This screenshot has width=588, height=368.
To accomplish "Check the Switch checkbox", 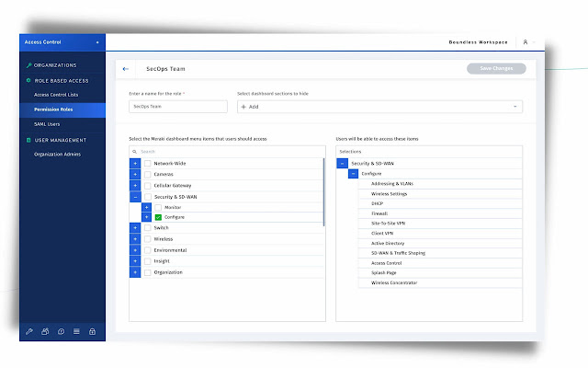I will [x=148, y=228].
